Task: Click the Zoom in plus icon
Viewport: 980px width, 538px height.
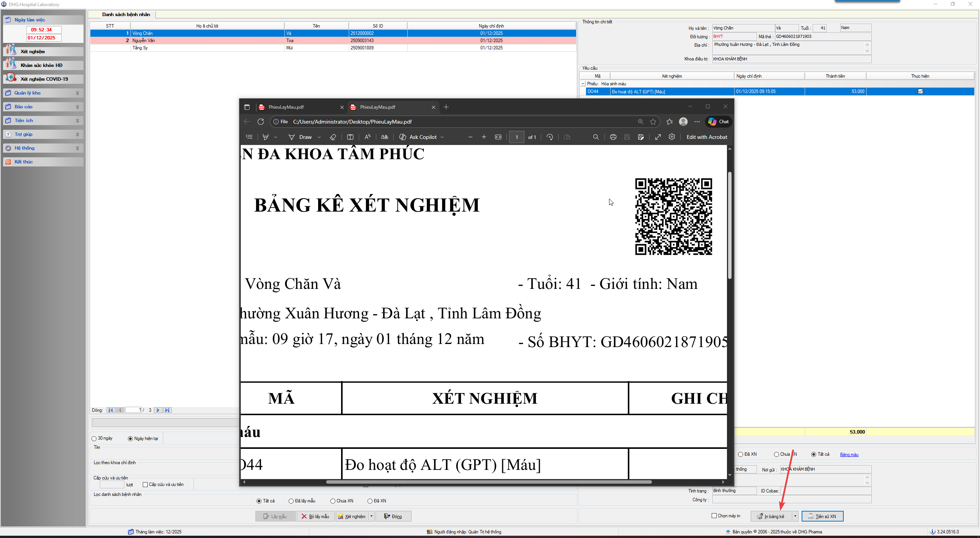Action: [484, 137]
